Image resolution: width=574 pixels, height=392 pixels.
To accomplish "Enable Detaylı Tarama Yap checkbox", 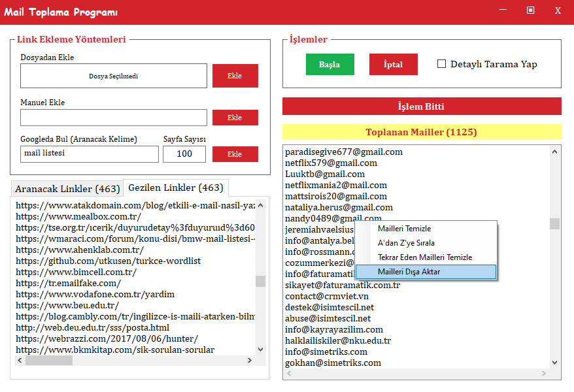I will [x=441, y=64].
